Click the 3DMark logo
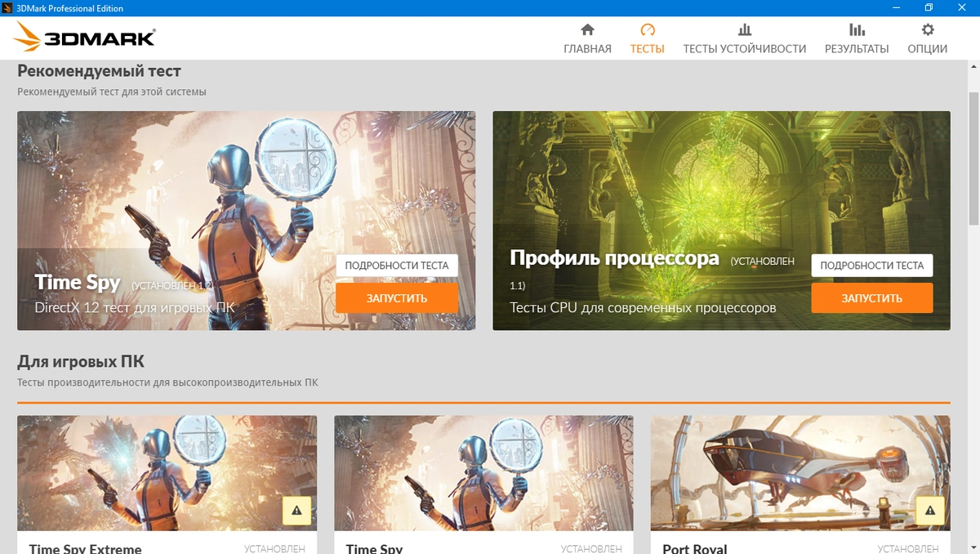The width and height of the screenshot is (980, 554). pyautogui.click(x=85, y=38)
